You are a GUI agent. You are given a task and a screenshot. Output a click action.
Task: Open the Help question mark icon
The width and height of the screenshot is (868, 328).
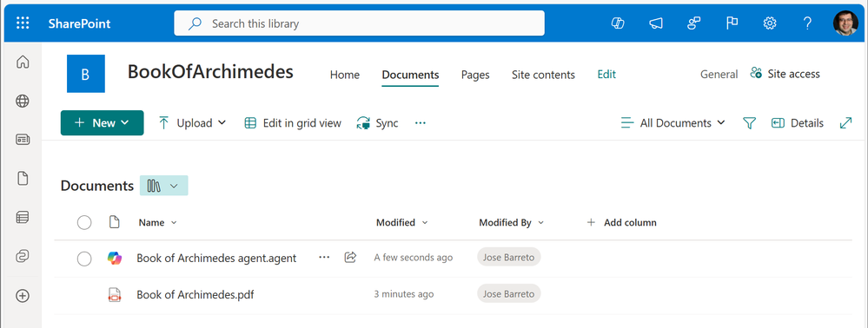pyautogui.click(x=808, y=23)
